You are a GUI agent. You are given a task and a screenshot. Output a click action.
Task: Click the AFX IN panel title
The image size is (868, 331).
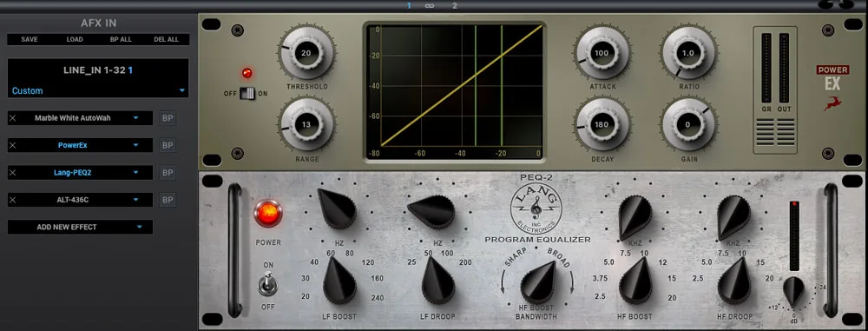coord(99,23)
